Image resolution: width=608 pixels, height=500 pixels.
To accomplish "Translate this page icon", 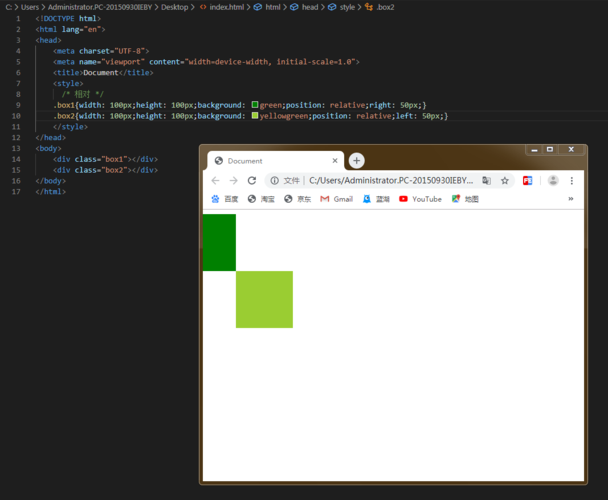I will (x=486, y=180).
